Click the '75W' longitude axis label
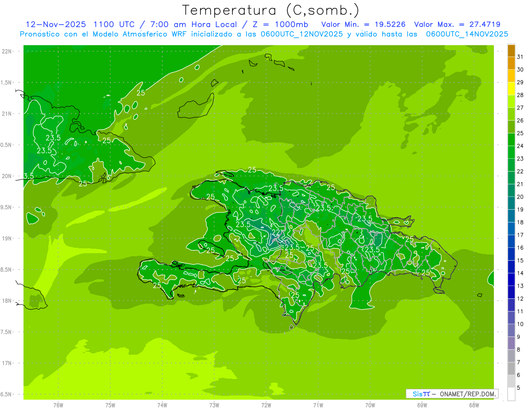Screen dimensions: 532x411 (110, 405)
